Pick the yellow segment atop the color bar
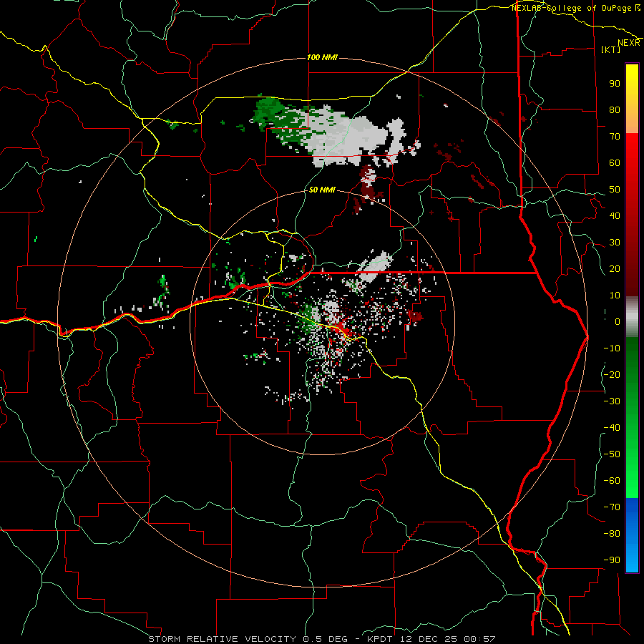 (x=632, y=99)
